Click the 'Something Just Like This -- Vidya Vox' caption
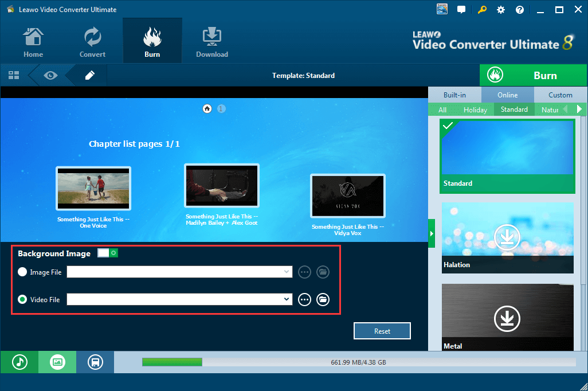Image resolution: width=588 pixels, height=391 pixels. point(348,230)
